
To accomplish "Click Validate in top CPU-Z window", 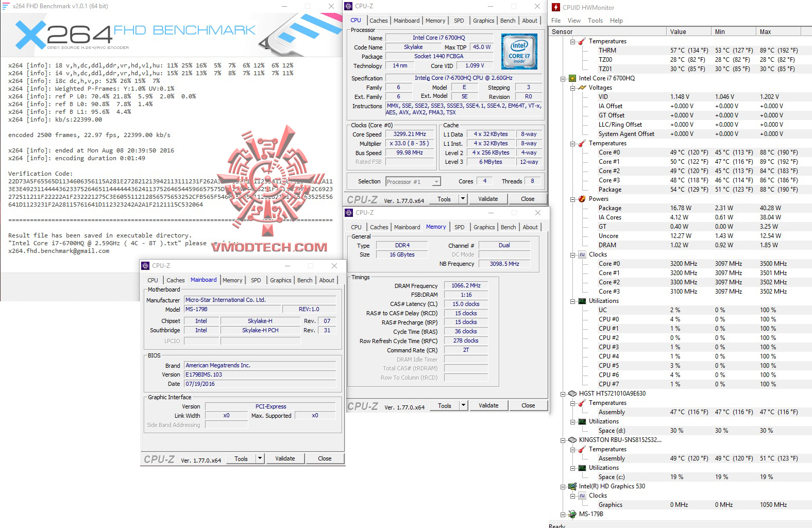I will 488,199.
